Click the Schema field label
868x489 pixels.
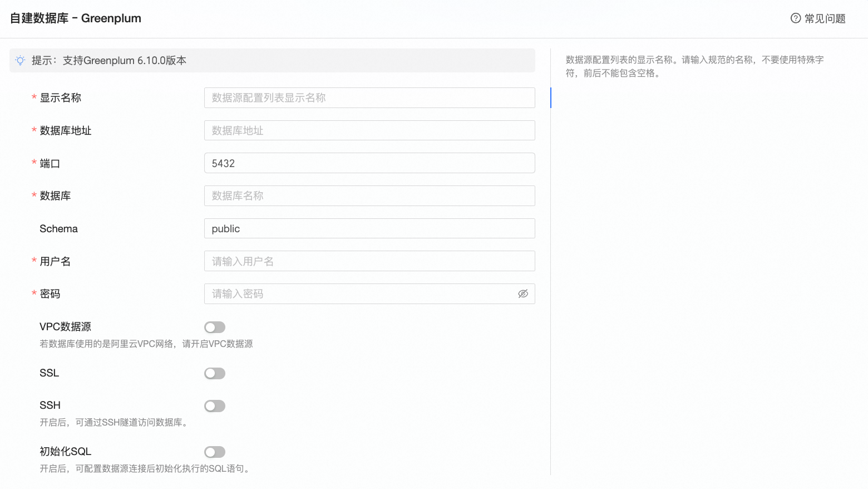(58, 228)
